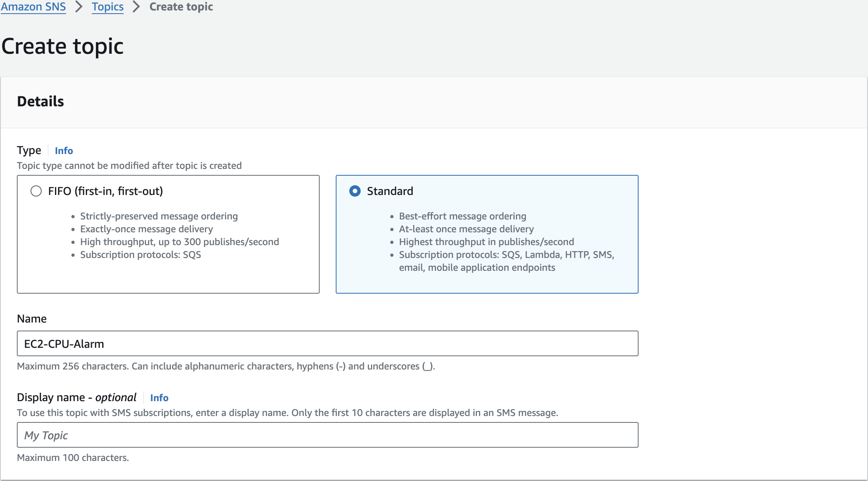Screen dimensions: 868x481
Task: Click the Type field label
Action: [x=29, y=150]
